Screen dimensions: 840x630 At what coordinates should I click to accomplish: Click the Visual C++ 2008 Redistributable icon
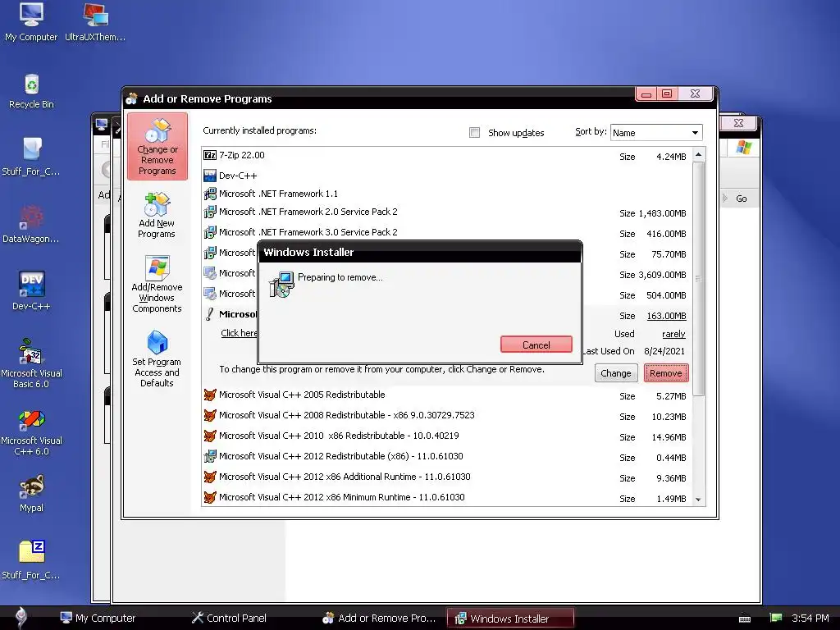tap(210, 415)
